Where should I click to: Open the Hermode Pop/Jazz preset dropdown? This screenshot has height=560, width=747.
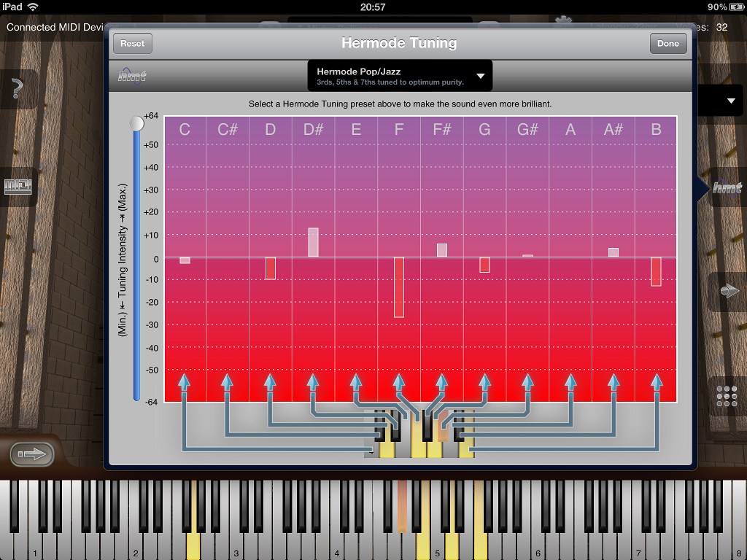click(400, 76)
